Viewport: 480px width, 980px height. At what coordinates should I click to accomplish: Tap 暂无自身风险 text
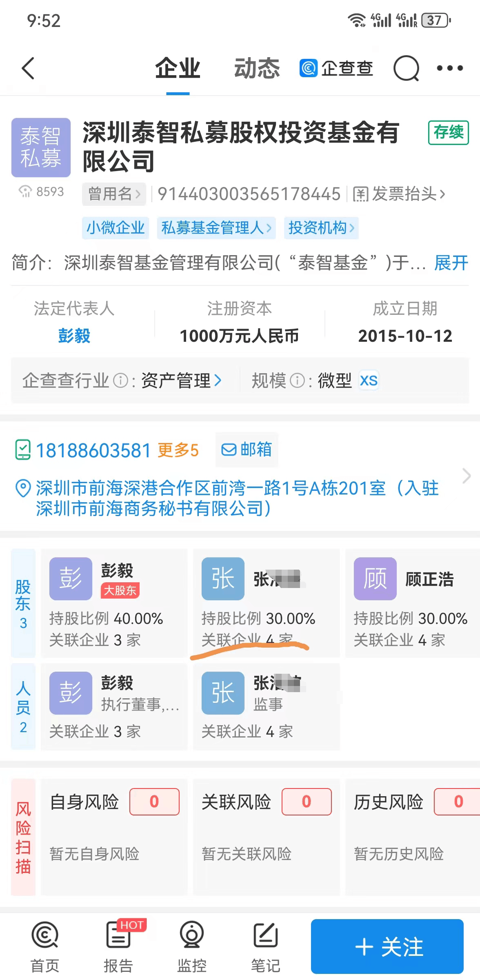tap(94, 854)
